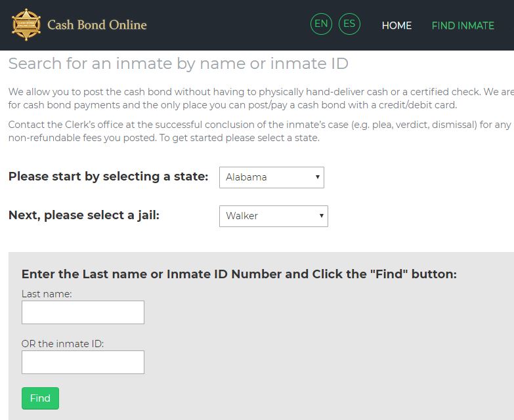
Task: Open the FIND INMATE menu item
Action: pyautogui.click(x=463, y=26)
